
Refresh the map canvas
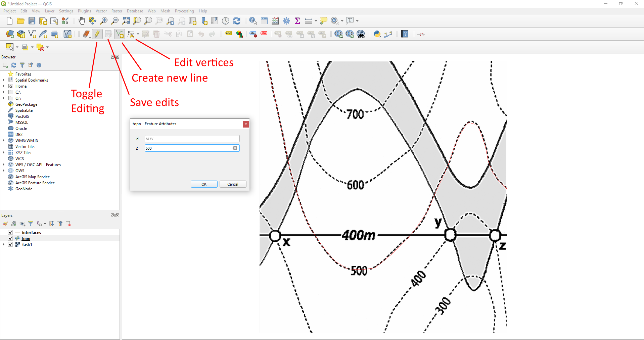(x=237, y=21)
